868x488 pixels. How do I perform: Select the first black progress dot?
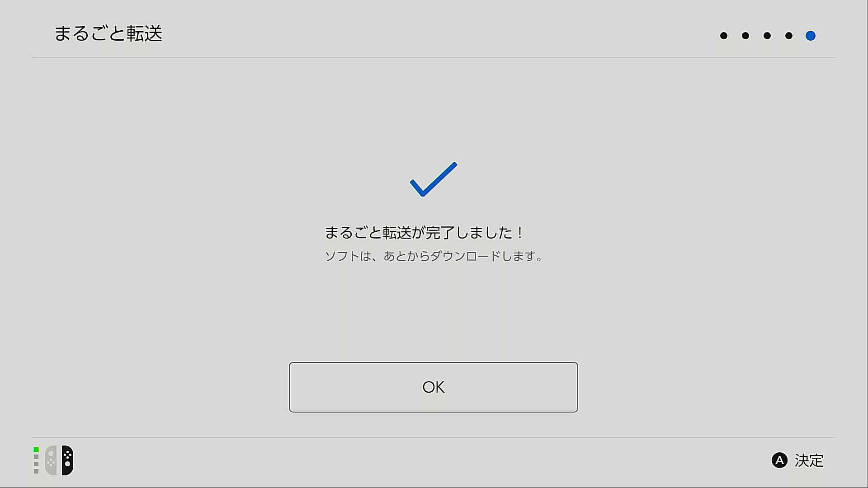coord(724,36)
